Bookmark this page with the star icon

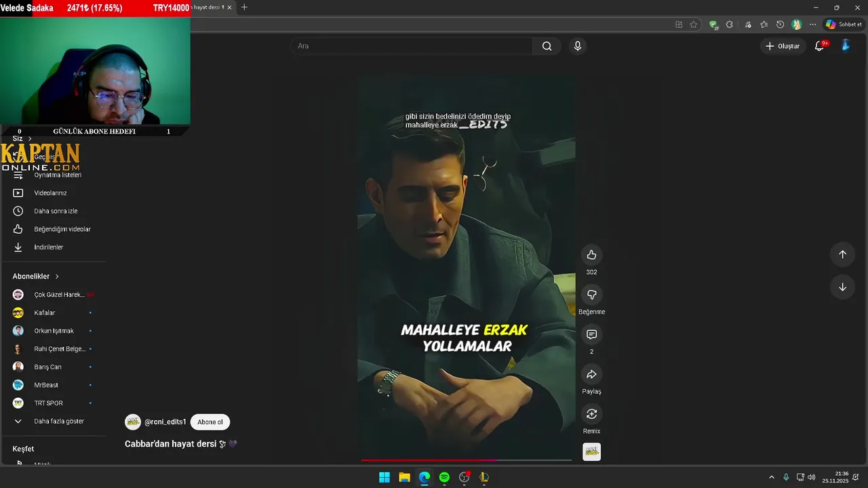pyautogui.click(x=694, y=24)
